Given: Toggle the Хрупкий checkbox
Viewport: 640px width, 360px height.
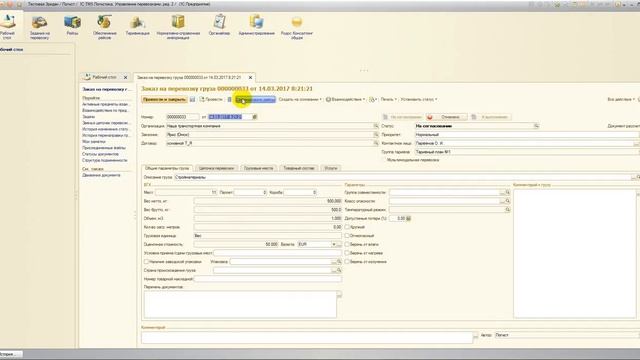Looking at the screenshot, I should tap(347, 227).
